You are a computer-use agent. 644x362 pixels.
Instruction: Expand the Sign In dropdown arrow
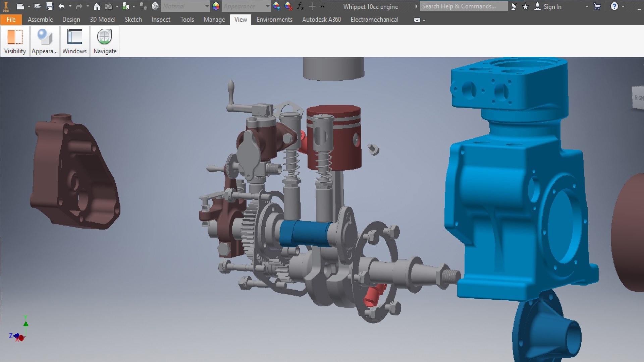[x=587, y=6]
